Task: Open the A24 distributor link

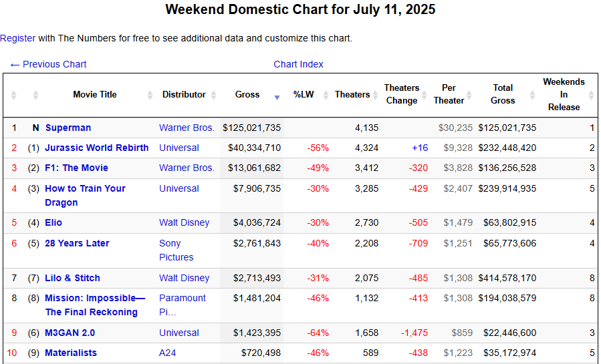Action: click(168, 353)
